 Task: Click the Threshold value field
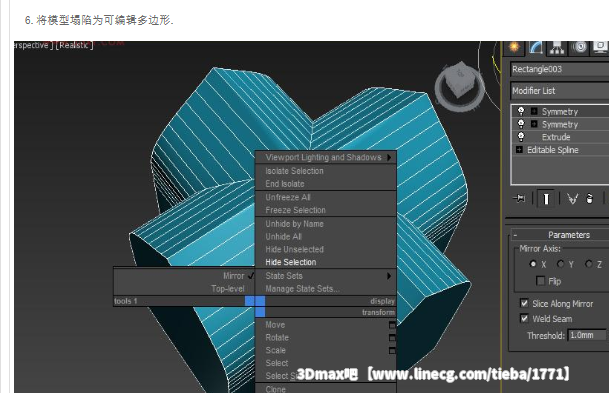click(586, 335)
